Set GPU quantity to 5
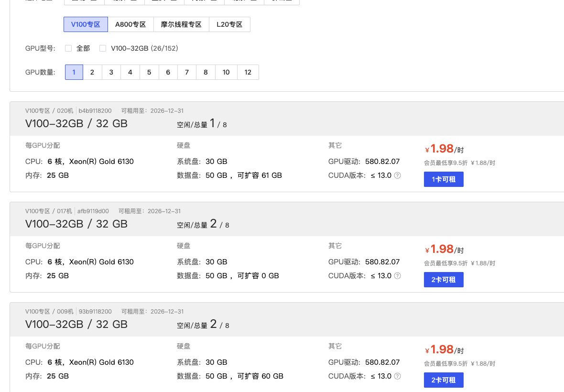Image resolution: width=564 pixels, height=392 pixels. click(149, 72)
